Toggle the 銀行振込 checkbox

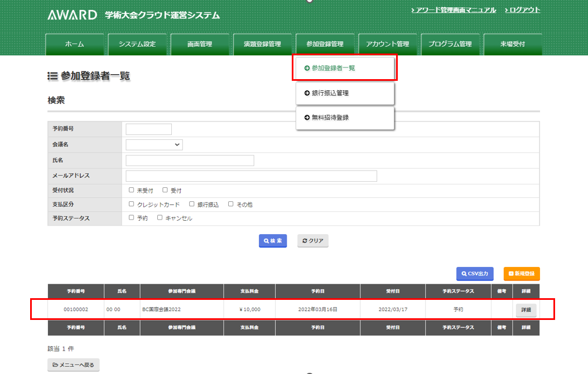[192, 204]
